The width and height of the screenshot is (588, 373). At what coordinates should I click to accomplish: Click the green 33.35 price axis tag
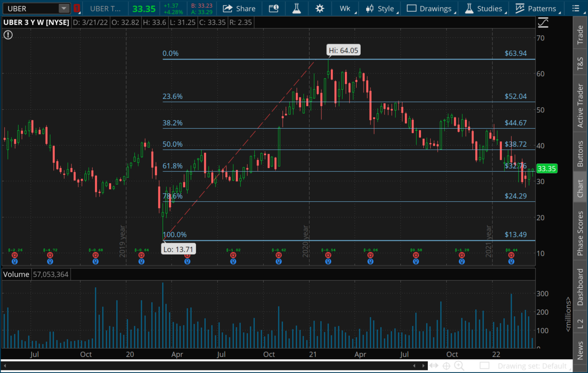coord(547,169)
